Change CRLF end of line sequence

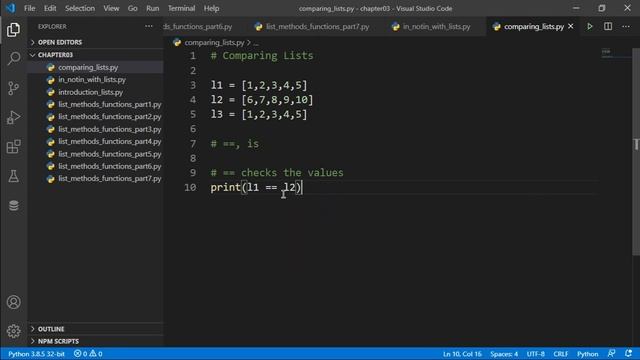tap(561, 354)
